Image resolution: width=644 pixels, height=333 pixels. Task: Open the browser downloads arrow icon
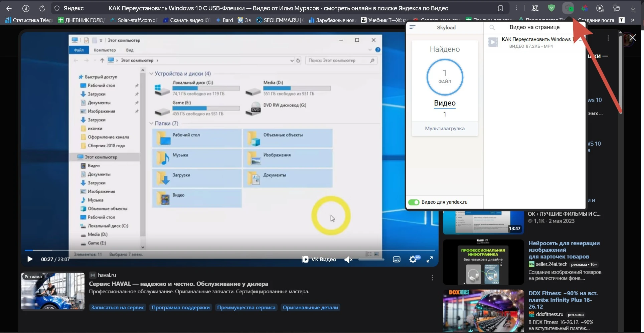pyautogui.click(x=633, y=8)
